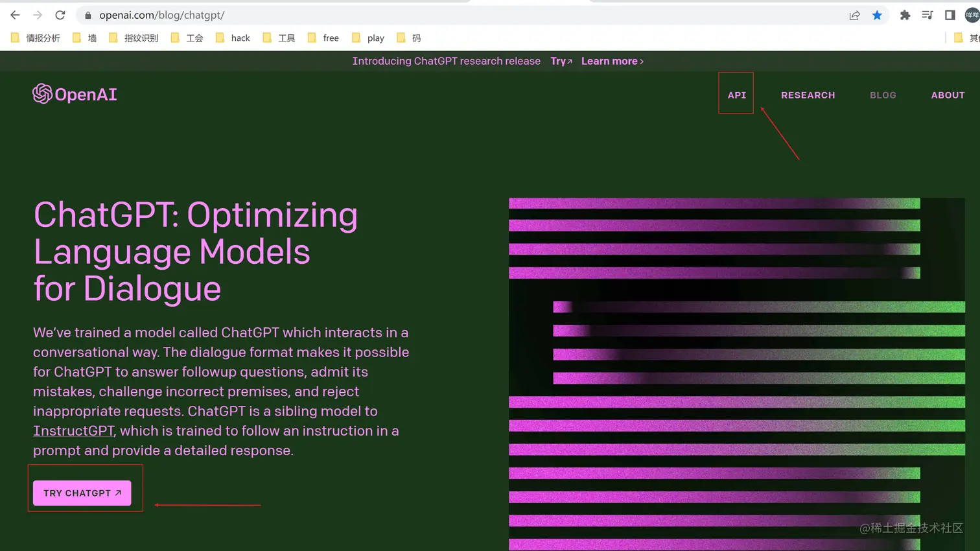Open the free bookmark folder
The image size is (980, 551).
323,38
